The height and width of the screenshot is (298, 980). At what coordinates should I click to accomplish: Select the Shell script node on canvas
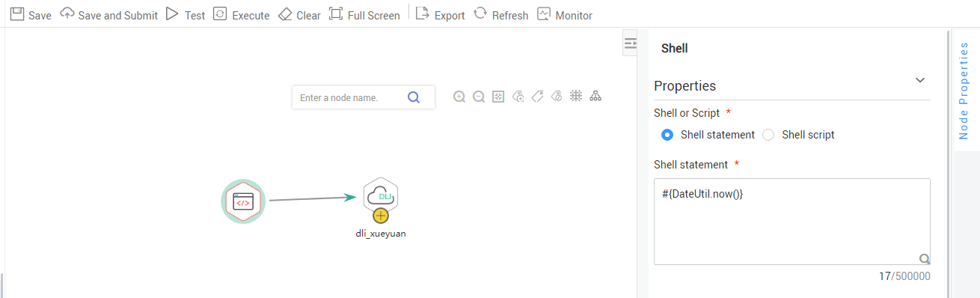pyautogui.click(x=244, y=201)
